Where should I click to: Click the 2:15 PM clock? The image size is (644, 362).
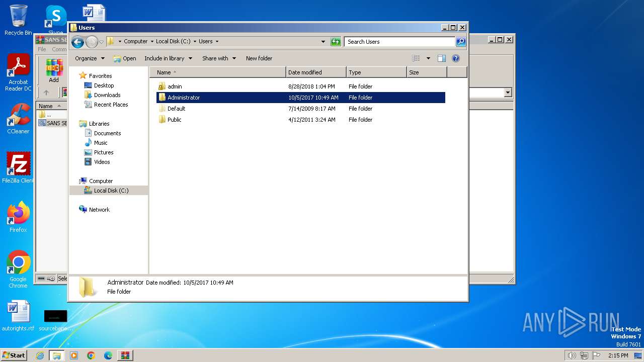(x=618, y=355)
